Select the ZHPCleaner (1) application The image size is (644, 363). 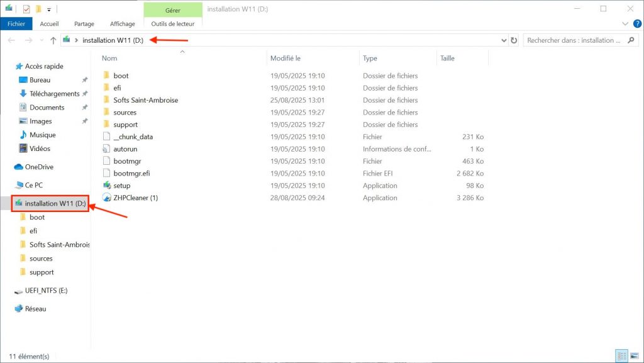[x=136, y=198]
